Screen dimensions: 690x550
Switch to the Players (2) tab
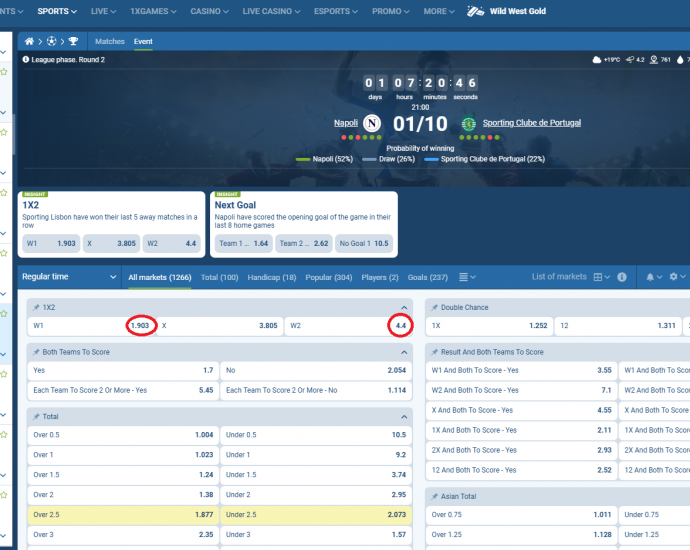(x=380, y=277)
